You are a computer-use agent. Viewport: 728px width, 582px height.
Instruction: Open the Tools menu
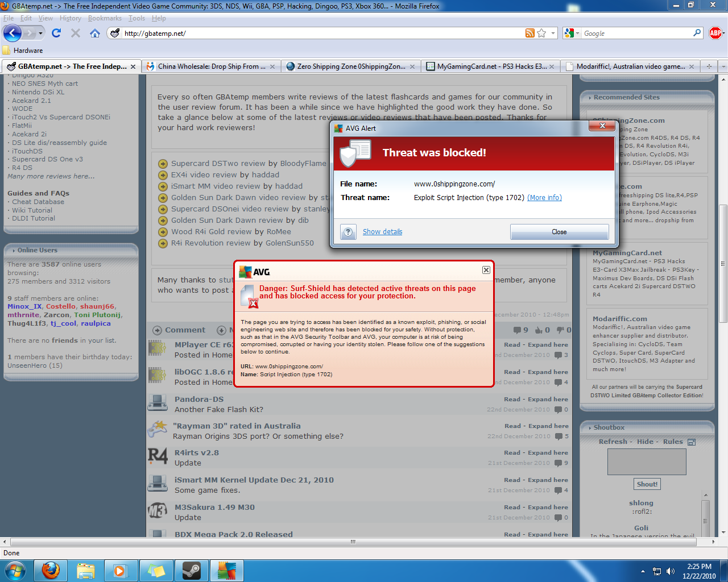(x=136, y=18)
